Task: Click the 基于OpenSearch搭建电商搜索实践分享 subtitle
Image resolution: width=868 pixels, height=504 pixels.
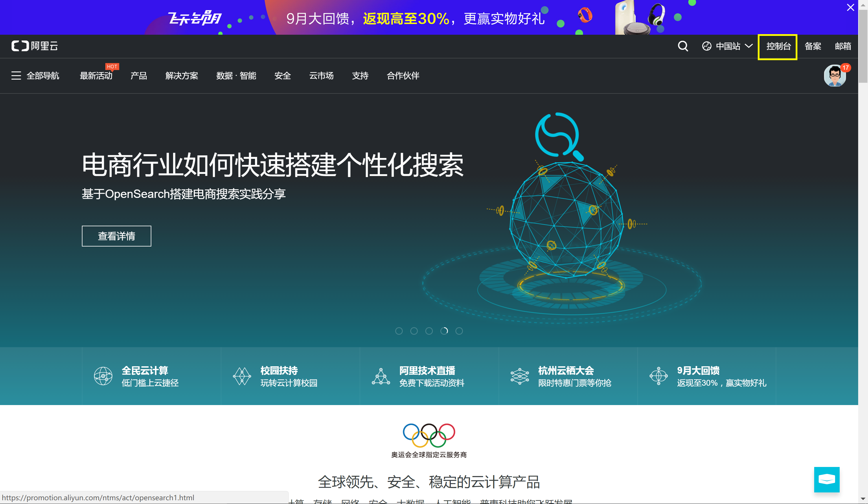Action: pos(184,194)
